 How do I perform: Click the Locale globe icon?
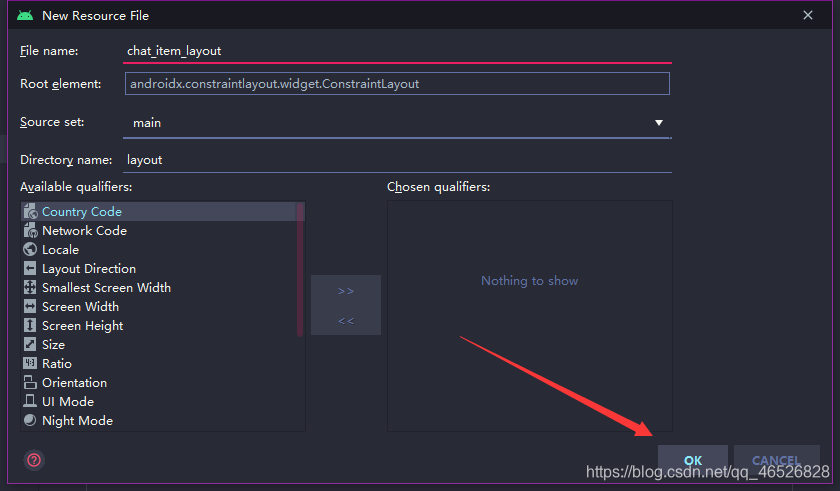pos(30,250)
